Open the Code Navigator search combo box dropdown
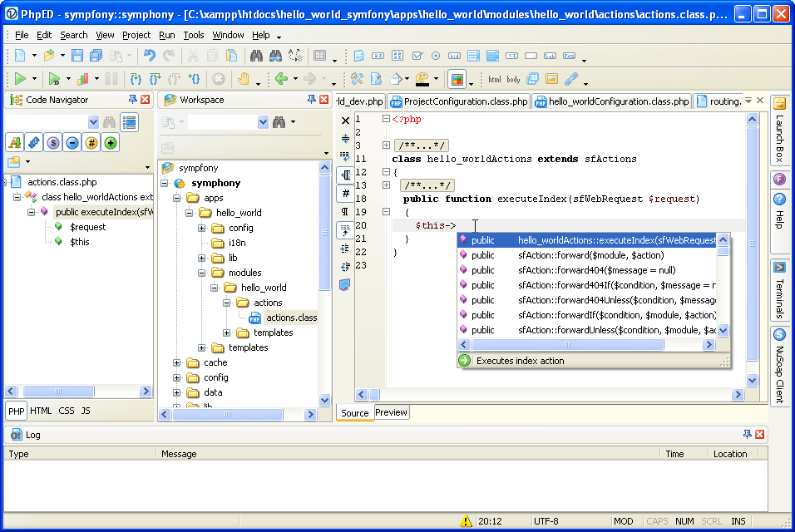Viewport: 795px width, 532px height. pos(93,122)
